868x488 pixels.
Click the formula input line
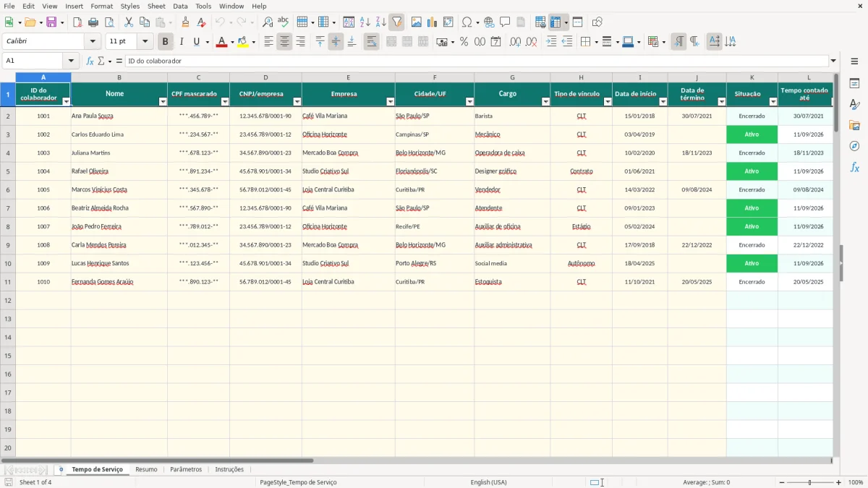click(476, 61)
